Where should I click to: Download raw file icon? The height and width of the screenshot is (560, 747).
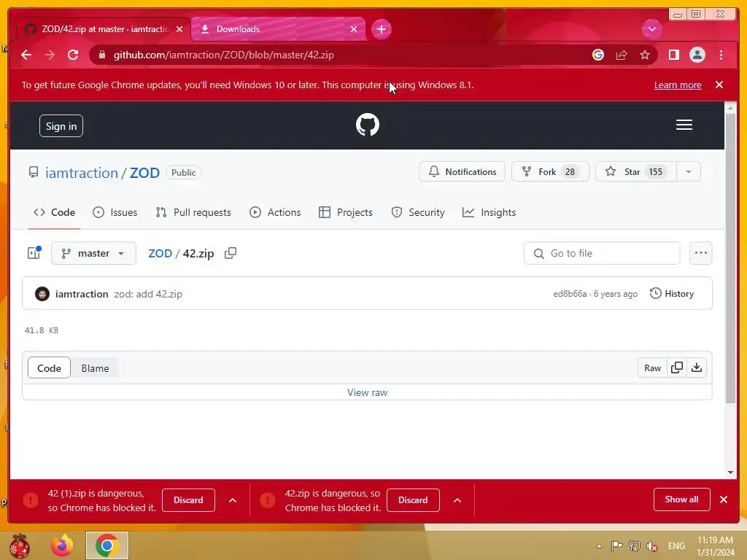[697, 367]
